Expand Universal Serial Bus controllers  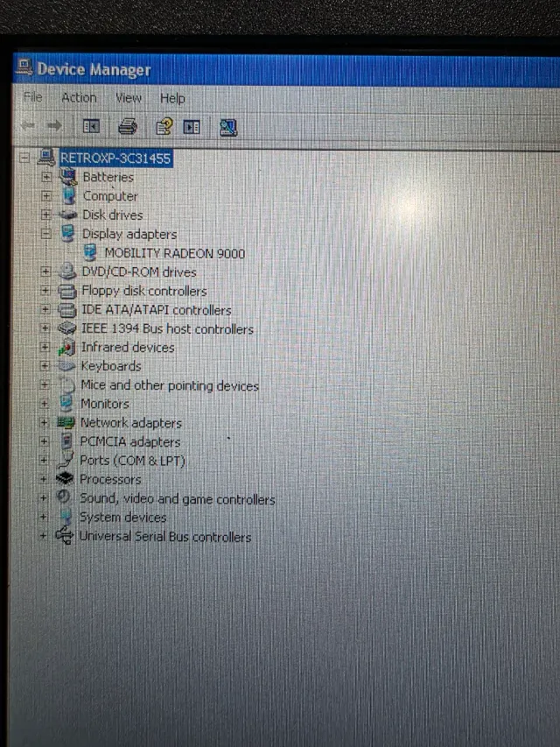[x=43, y=536]
